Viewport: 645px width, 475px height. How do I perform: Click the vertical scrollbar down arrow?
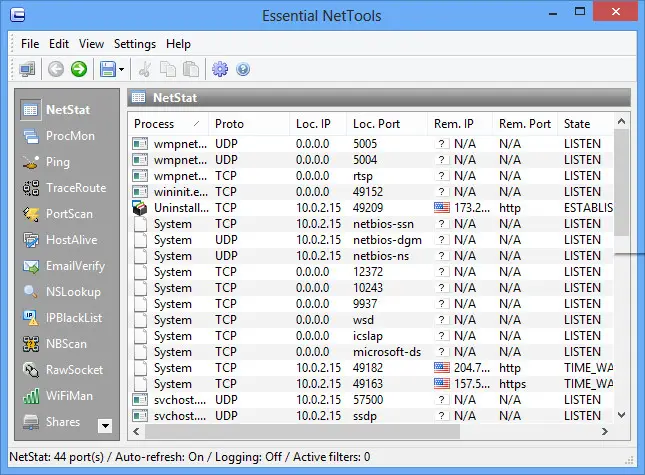[622, 415]
